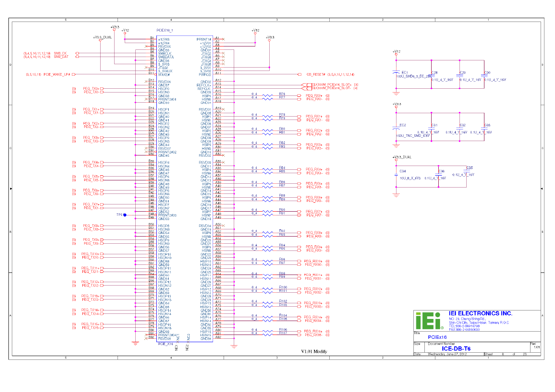This screenshot has height=392, width=555.
Task: Click the PCIE_WAKE_UP# signal label
Action: 57,74
